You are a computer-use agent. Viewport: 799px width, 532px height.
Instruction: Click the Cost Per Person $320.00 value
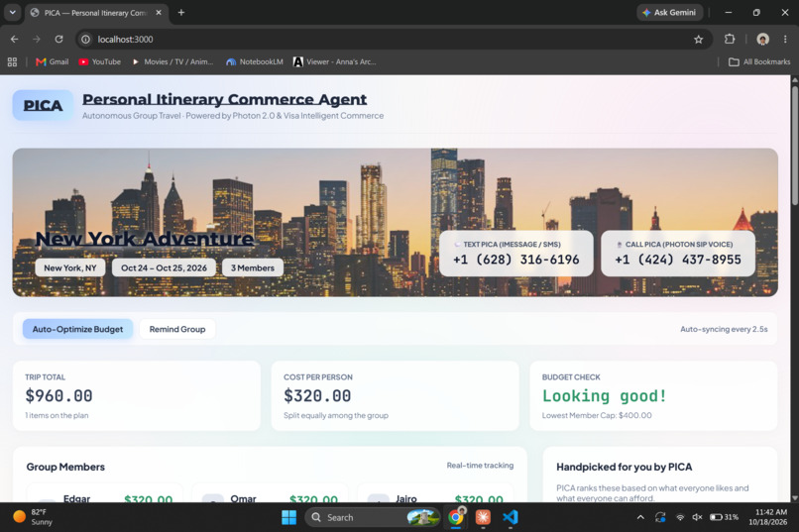pos(317,395)
